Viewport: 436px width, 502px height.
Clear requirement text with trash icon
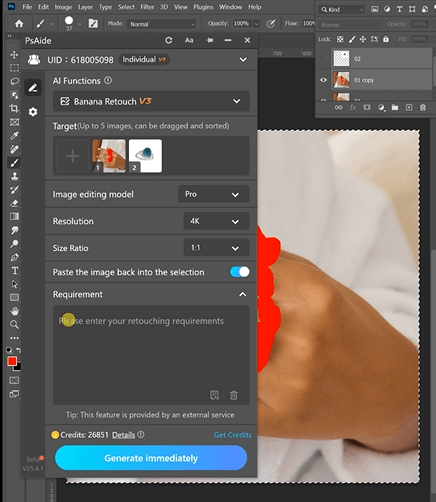coord(234,395)
